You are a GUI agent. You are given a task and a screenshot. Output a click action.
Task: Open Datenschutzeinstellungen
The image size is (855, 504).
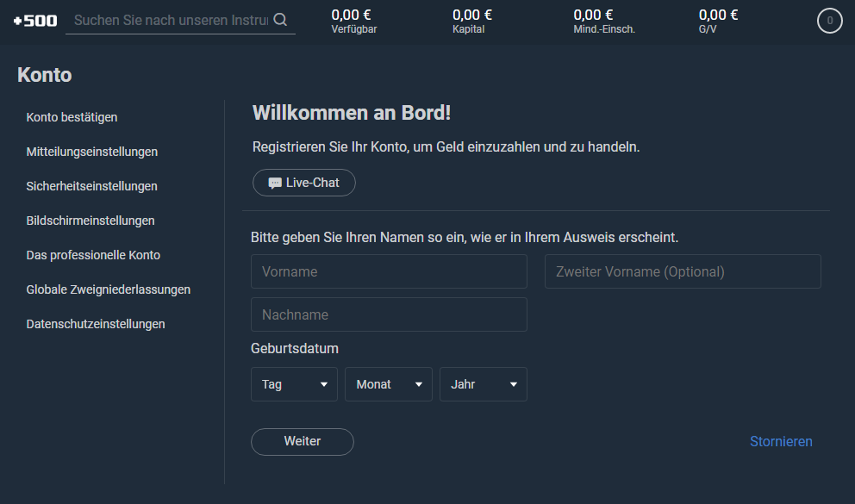click(x=96, y=324)
